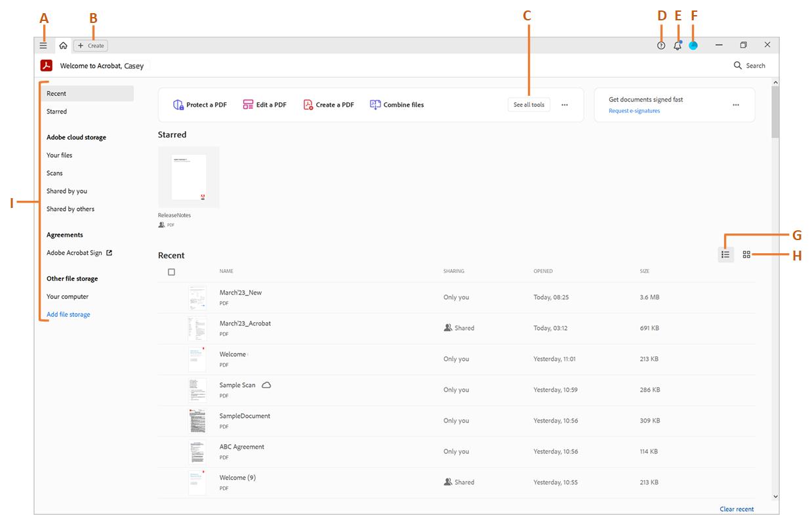Select Starred in the left sidebar
Viewport: 812px width, 515px height.
tap(57, 112)
